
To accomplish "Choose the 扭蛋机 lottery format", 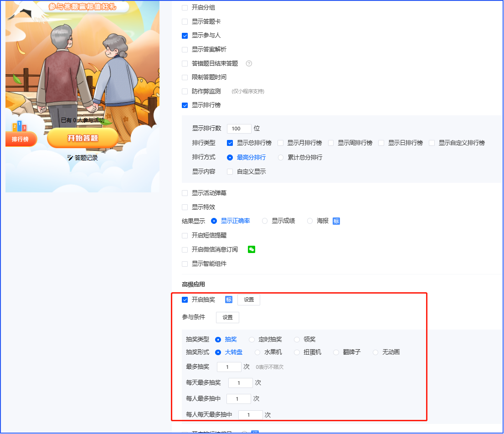I will [297, 352].
